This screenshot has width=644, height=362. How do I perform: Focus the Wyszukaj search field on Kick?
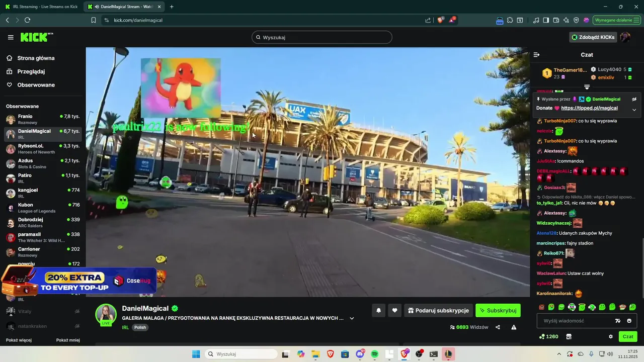(x=322, y=37)
